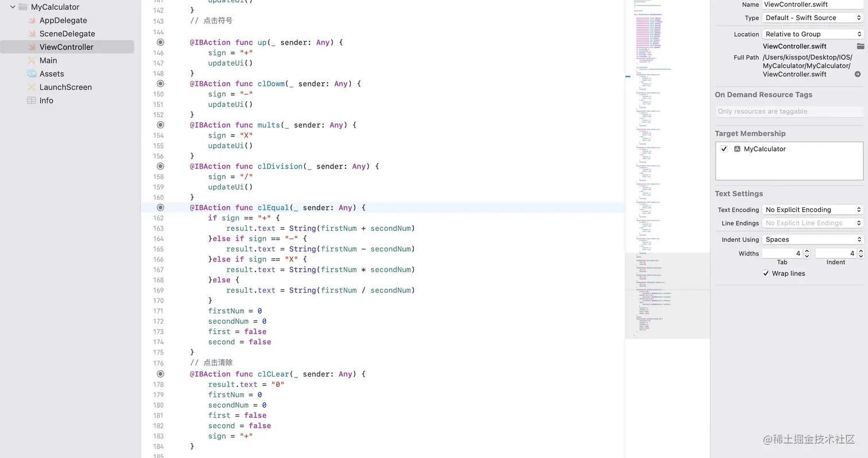The image size is (868, 458).
Task: Click the connection circle beside func mults
Action: pyautogui.click(x=161, y=125)
